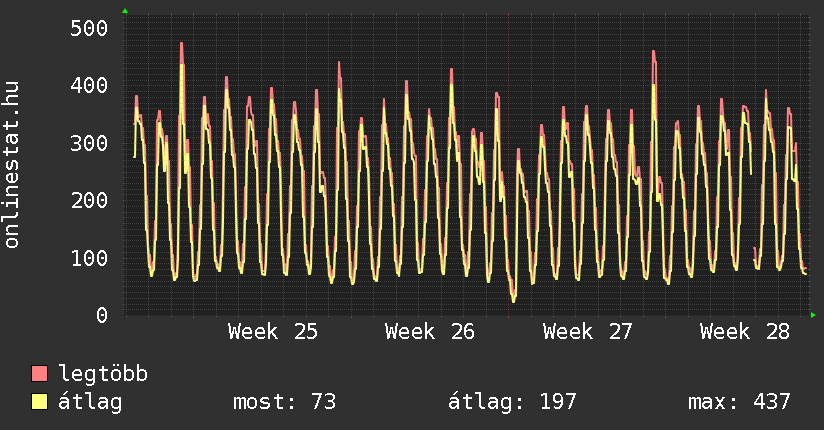Click the 100 y-axis value
The image size is (824, 430).
click(89, 258)
